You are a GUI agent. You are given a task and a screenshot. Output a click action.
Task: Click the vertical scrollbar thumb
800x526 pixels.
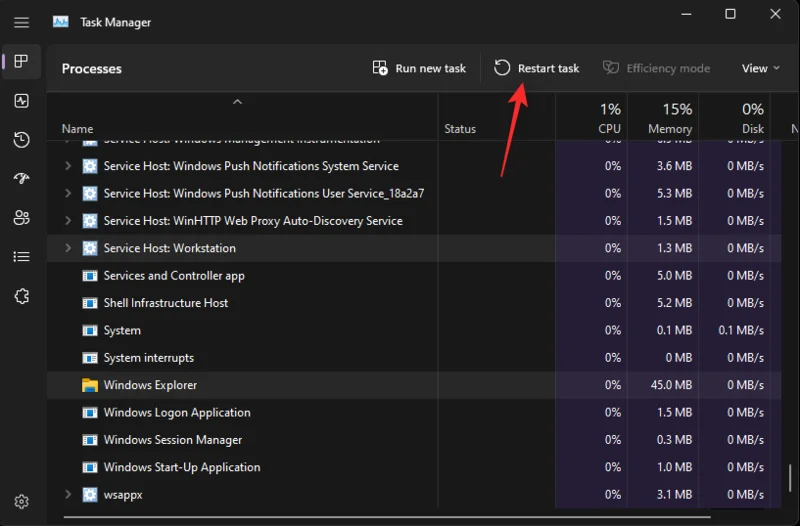(x=789, y=478)
